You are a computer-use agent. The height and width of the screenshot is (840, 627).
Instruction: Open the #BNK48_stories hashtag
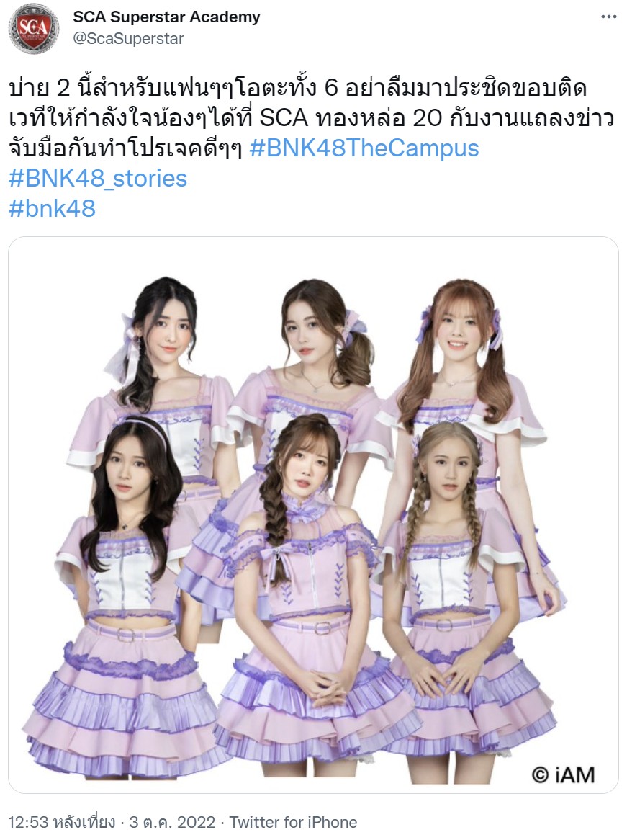coord(98,179)
